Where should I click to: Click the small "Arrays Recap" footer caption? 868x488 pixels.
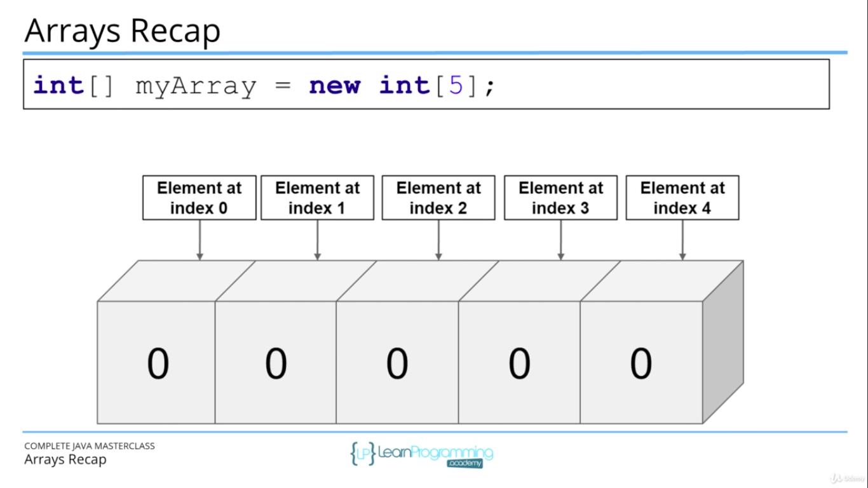(x=65, y=459)
